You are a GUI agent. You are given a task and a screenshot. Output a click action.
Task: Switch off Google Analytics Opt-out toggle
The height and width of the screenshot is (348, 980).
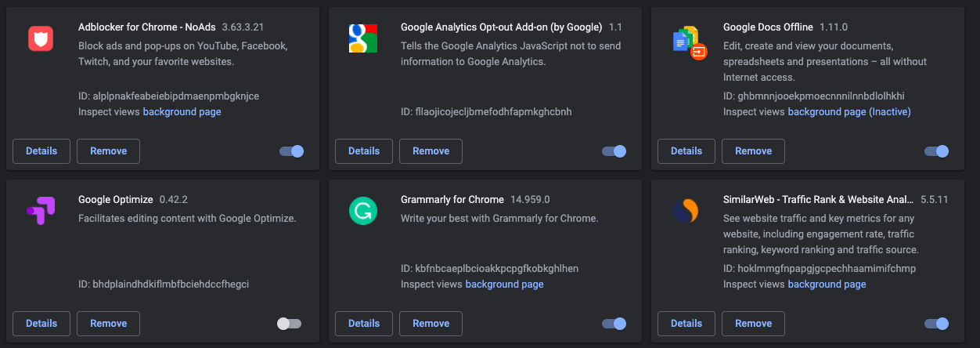pos(614,151)
